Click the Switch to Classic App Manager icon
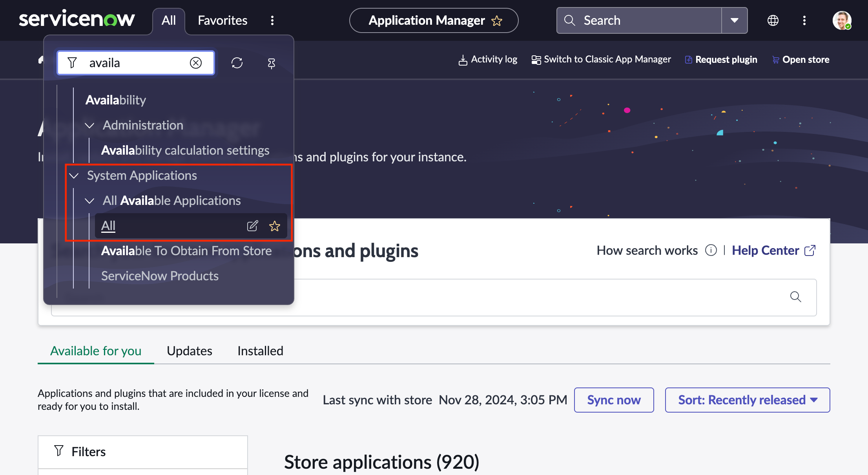 pos(536,59)
